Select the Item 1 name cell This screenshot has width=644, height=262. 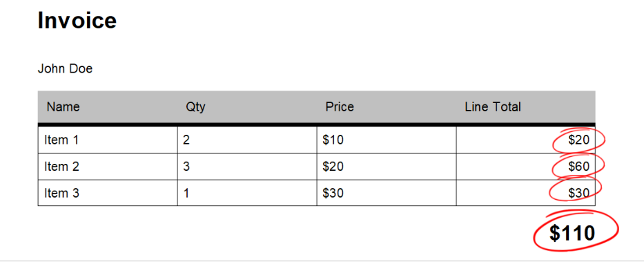tap(108, 140)
